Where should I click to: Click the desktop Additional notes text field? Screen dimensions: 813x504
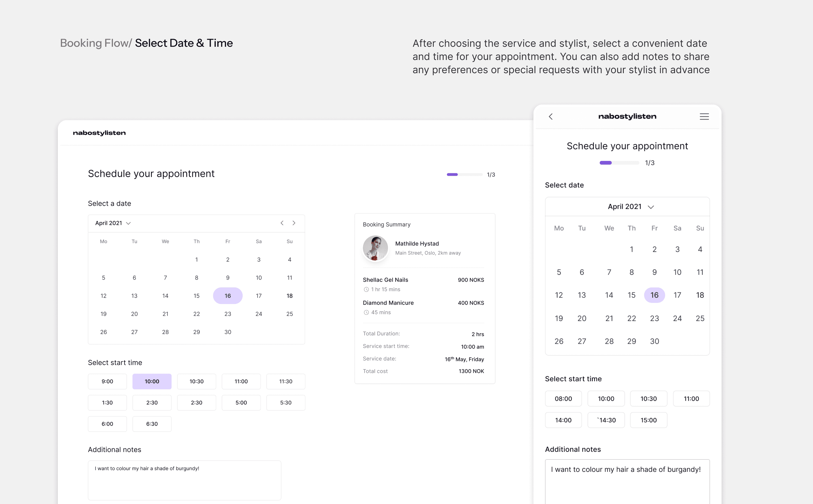point(185,480)
